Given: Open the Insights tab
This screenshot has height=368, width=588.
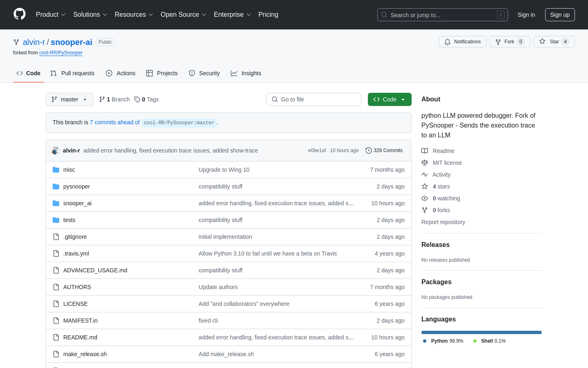Looking at the screenshot, I should [x=246, y=73].
